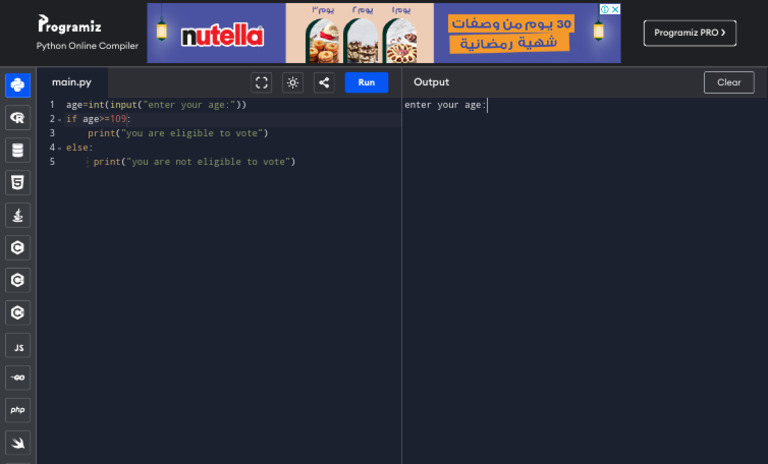
Task: Fold the else block on line 4
Action: [59, 148]
